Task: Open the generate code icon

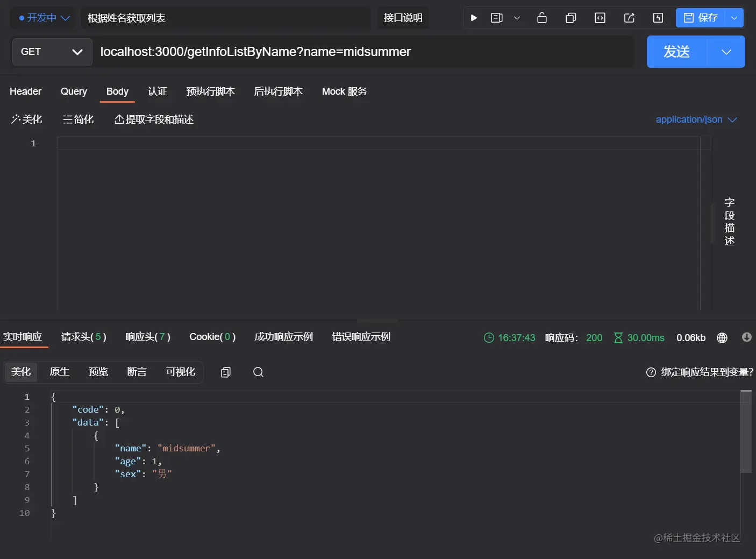Action: (600, 18)
